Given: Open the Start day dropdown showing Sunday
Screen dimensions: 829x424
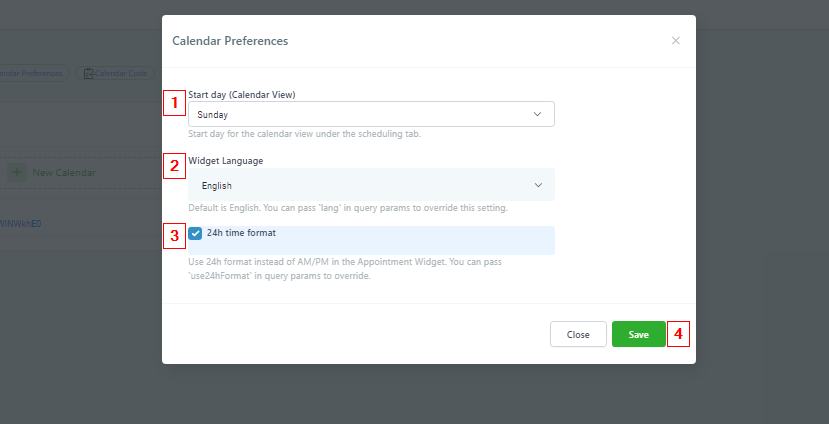Looking at the screenshot, I should tap(370, 114).
